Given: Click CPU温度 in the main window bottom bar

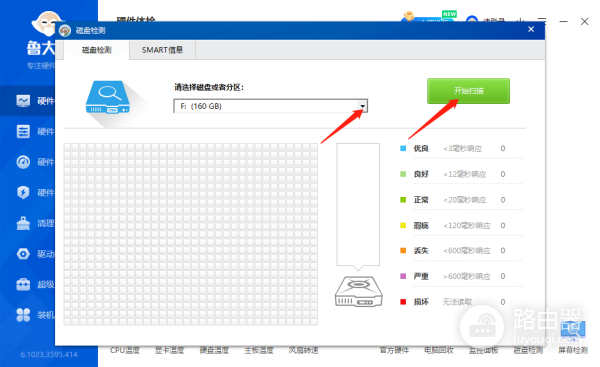Looking at the screenshot, I should click(125, 350).
